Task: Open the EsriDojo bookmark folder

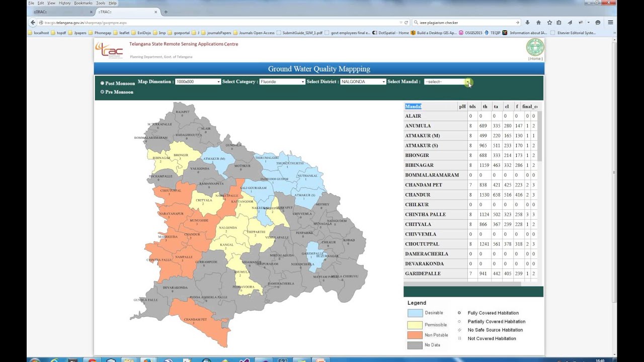Action: pyautogui.click(x=141, y=33)
